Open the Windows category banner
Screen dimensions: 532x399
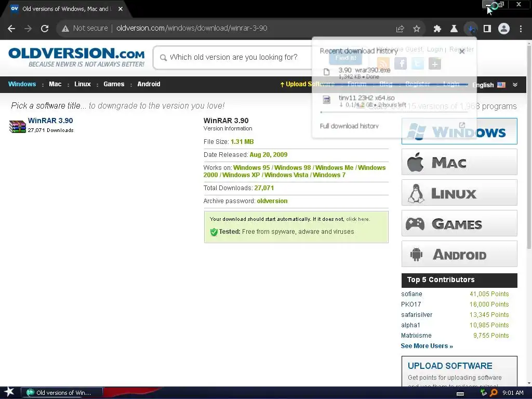pyautogui.click(x=459, y=131)
